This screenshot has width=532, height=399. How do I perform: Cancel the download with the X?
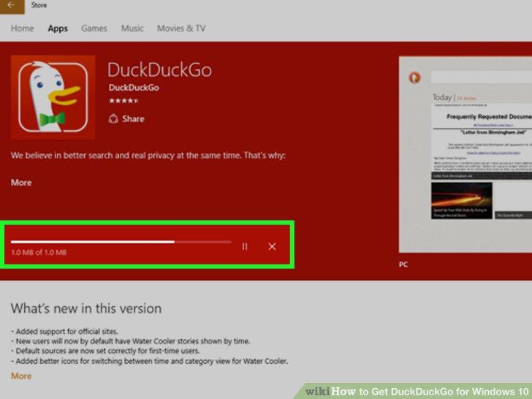[x=272, y=247]
